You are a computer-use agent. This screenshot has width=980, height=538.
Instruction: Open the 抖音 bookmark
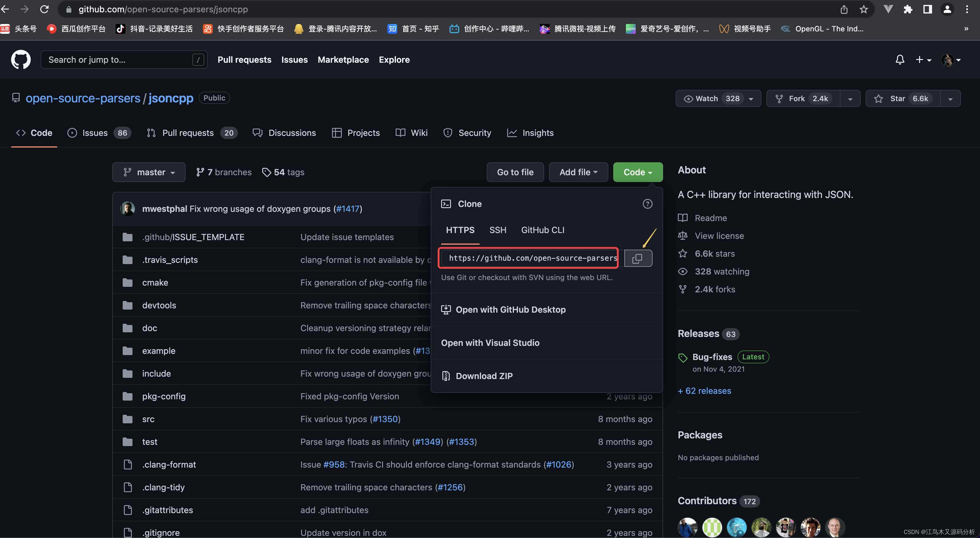[154, 29]
